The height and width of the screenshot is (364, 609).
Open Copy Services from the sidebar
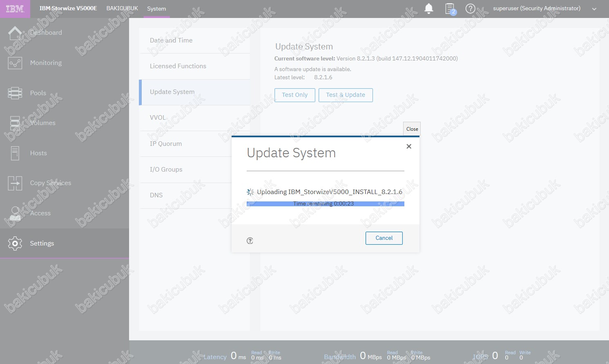51,183
